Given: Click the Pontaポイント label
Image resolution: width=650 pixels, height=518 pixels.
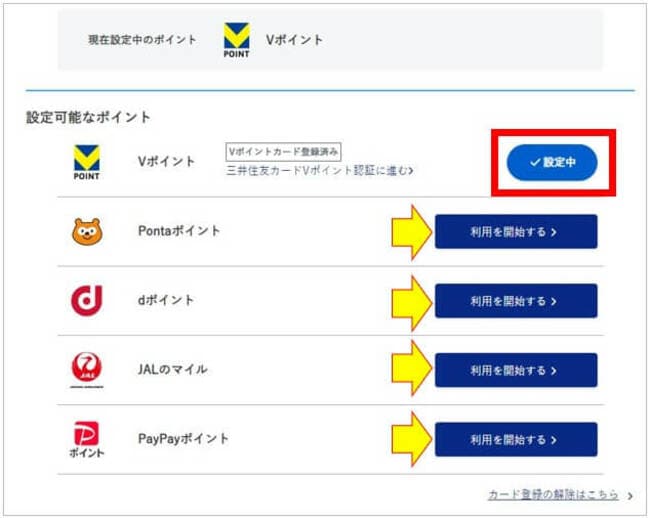Looking at the screenshot, I should click(x=179, y=231).
